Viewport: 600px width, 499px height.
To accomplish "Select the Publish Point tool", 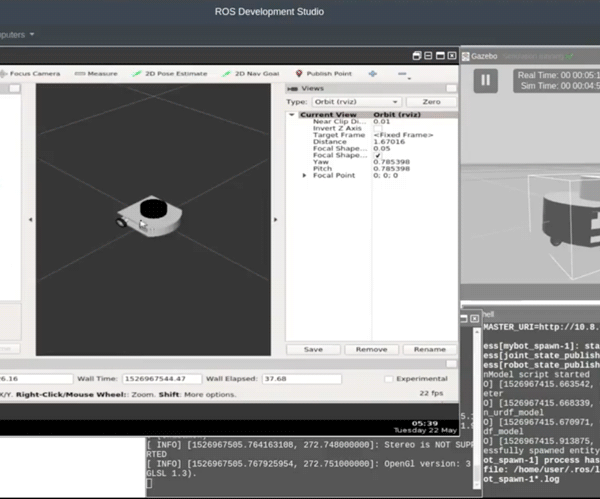I will [x=324, y=73].
